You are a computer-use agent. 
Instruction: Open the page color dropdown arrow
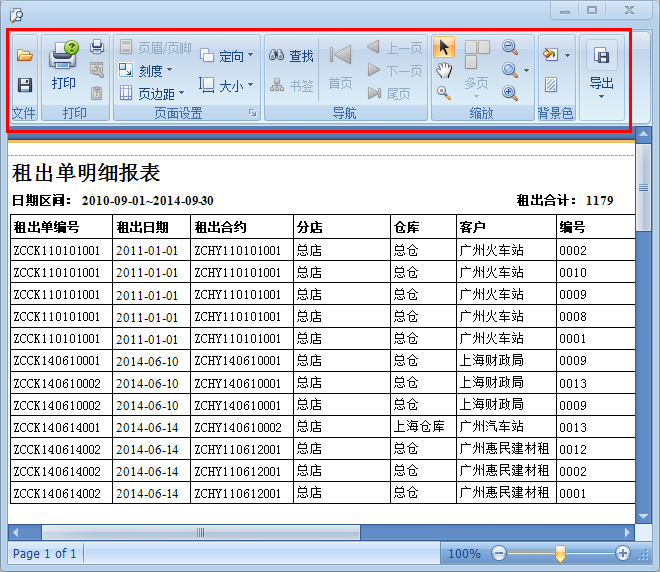pyautogui.click(x=567, y=55)
